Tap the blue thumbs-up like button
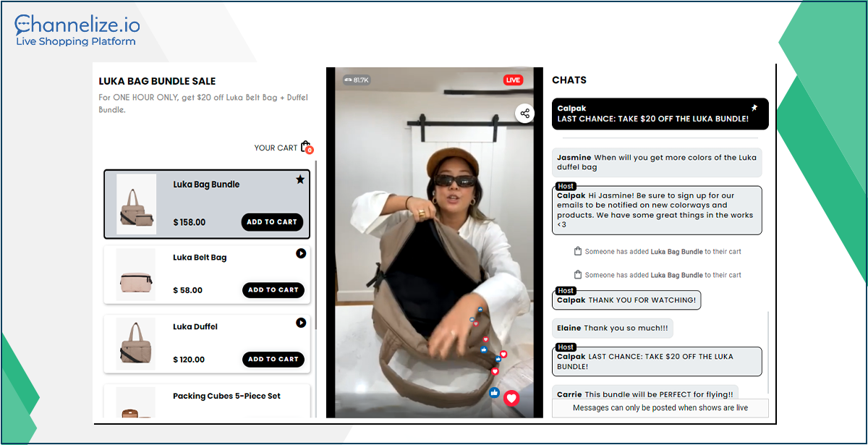 (494, 393)
